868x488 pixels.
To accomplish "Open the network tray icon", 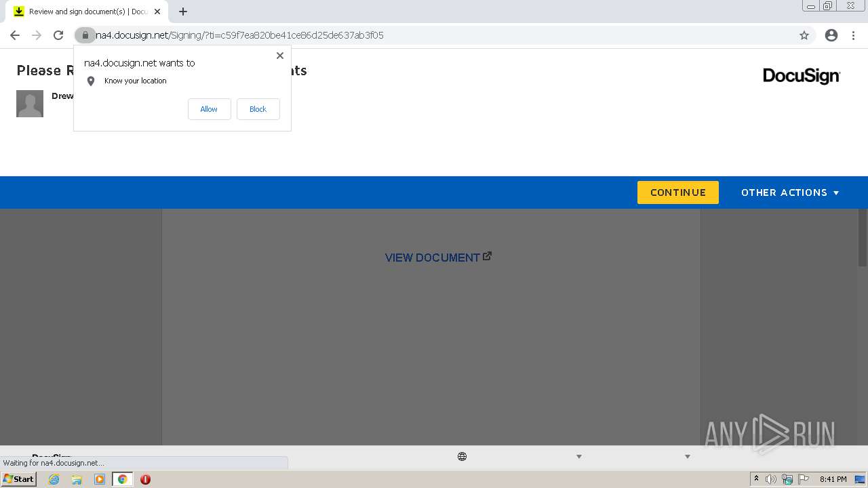I will pos(787,479).
